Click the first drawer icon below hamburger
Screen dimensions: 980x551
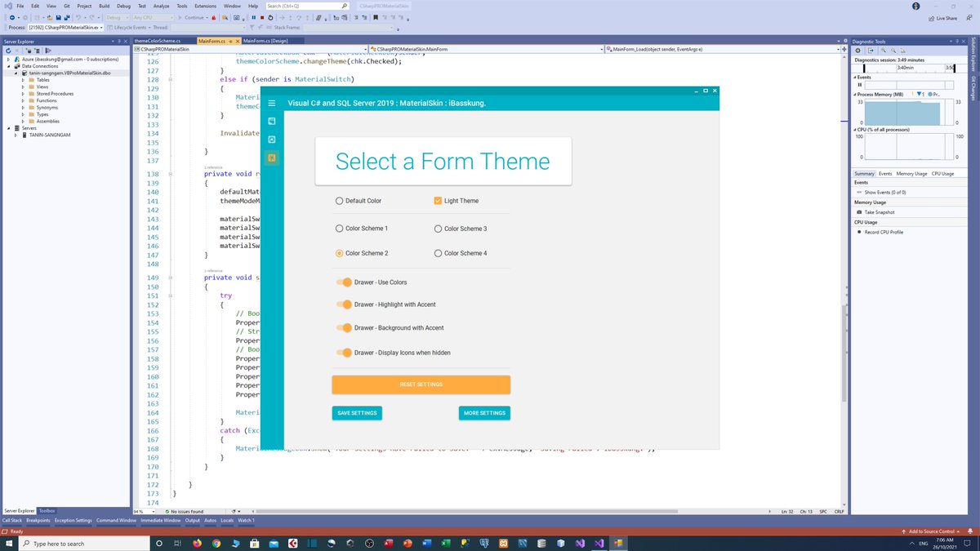tap(271, 121)
